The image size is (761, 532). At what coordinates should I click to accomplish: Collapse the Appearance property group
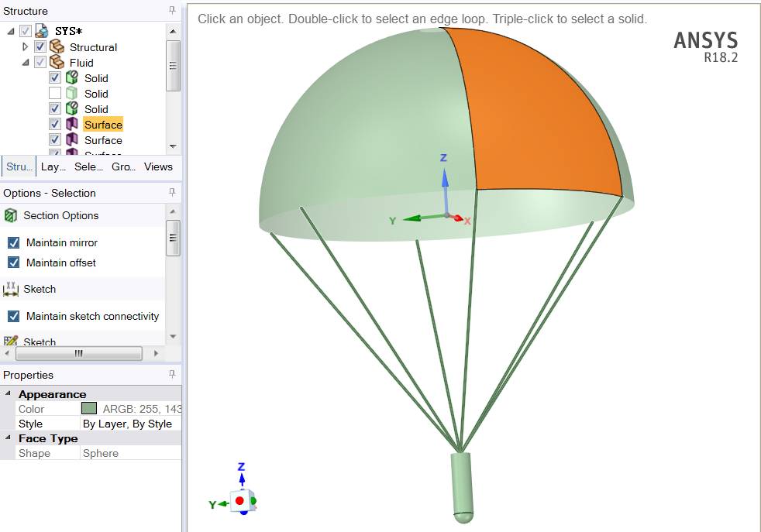[x=8, y=393]
